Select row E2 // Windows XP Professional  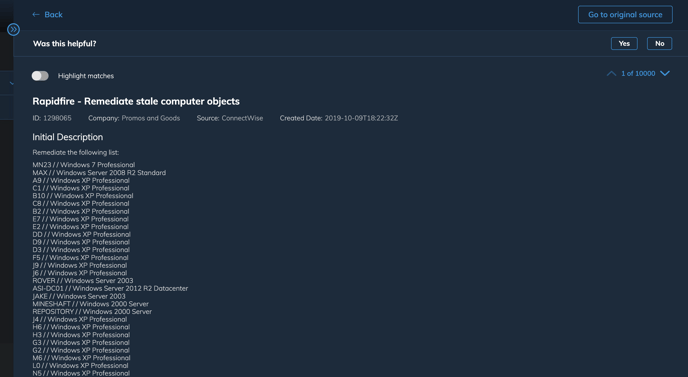point(81,227)
